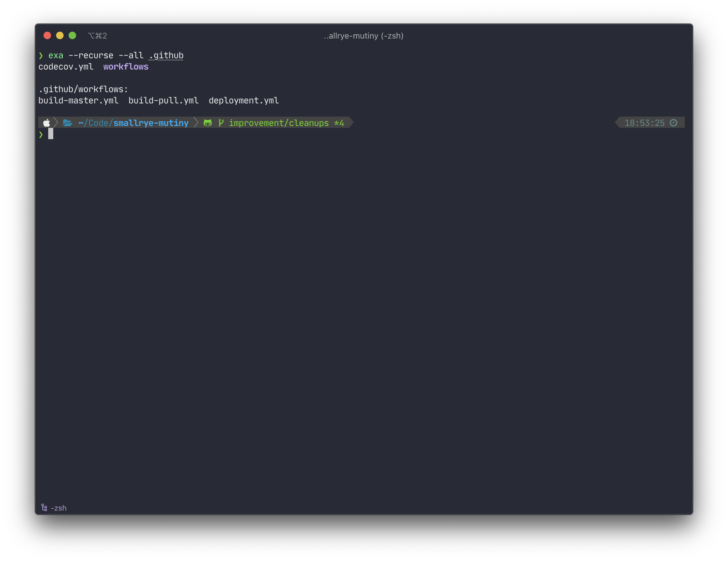Click the green prompt chevron before exa
Screen dimensions: 728x561
click(41, 55)
